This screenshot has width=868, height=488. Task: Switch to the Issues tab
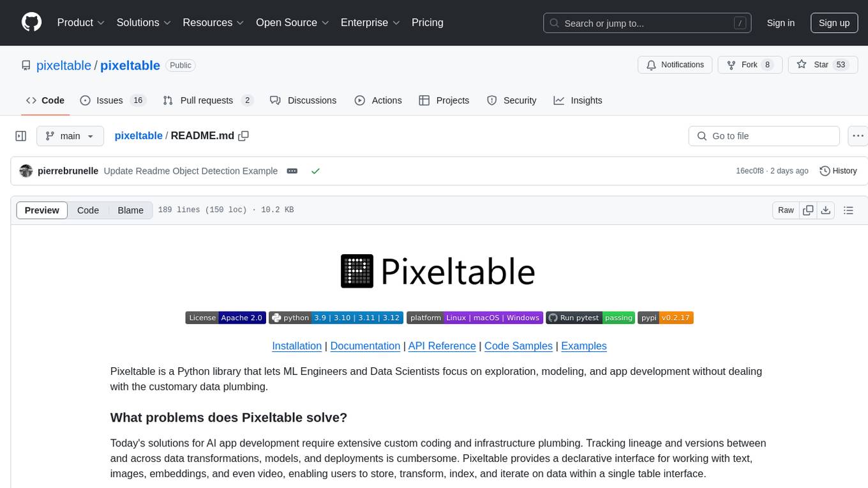113,100
